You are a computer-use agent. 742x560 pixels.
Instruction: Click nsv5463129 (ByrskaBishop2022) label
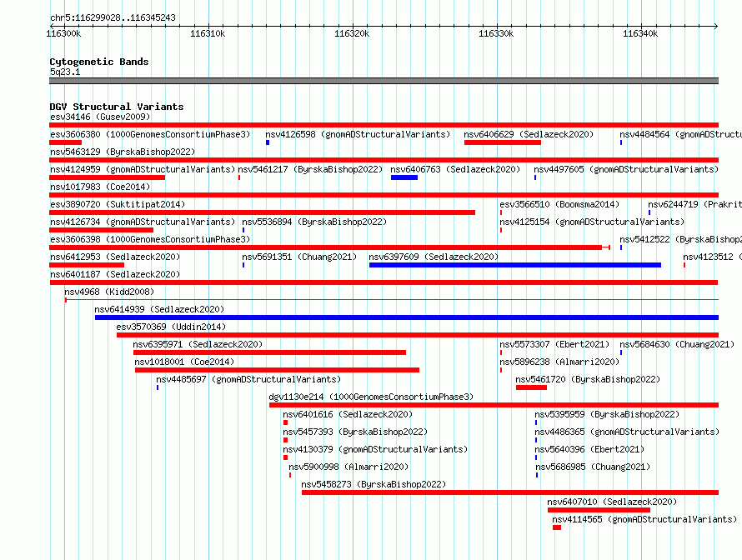[x=123, y=152]
